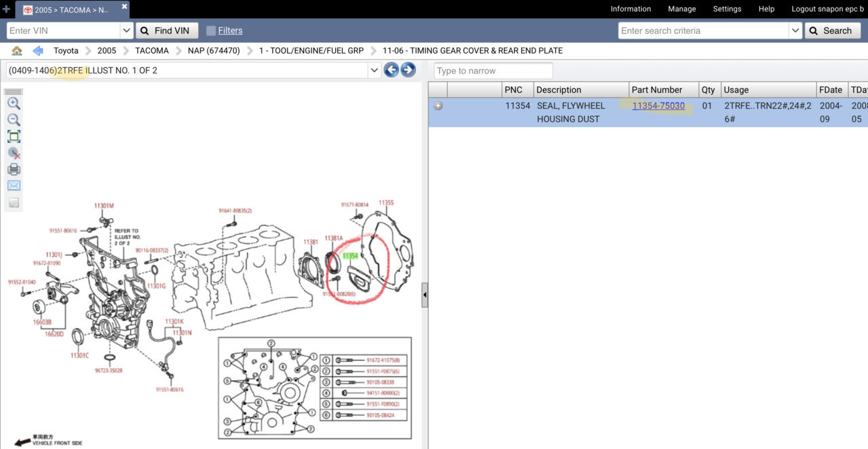Select callout 96723-35028 in the diagram
The image size is (868, 449).
click(x=108, y=370)
